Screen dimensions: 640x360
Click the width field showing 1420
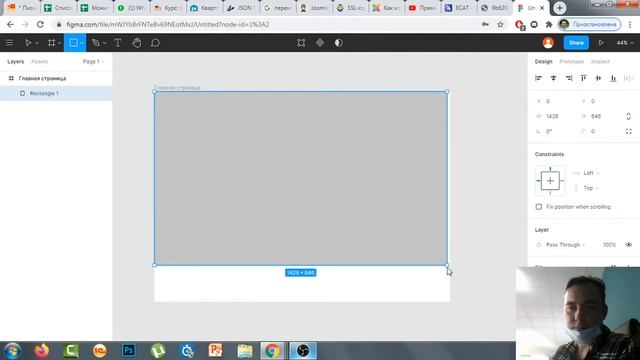tap(556, 116)
